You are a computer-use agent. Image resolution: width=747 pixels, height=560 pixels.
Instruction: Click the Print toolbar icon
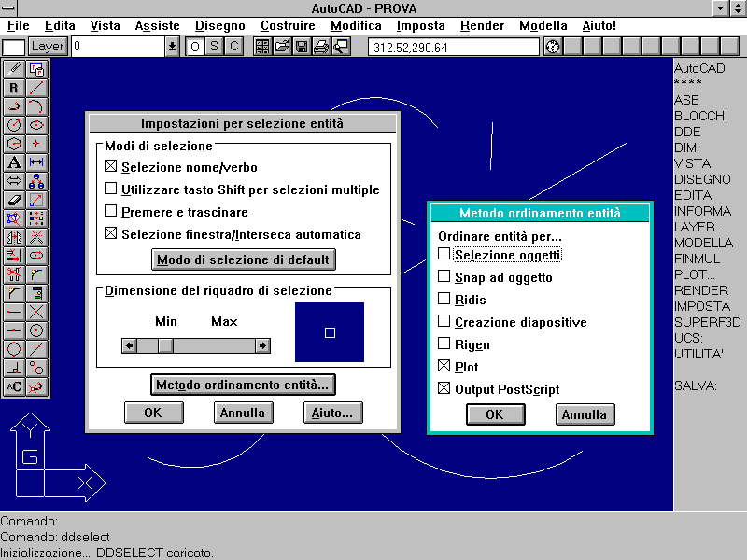321,47
